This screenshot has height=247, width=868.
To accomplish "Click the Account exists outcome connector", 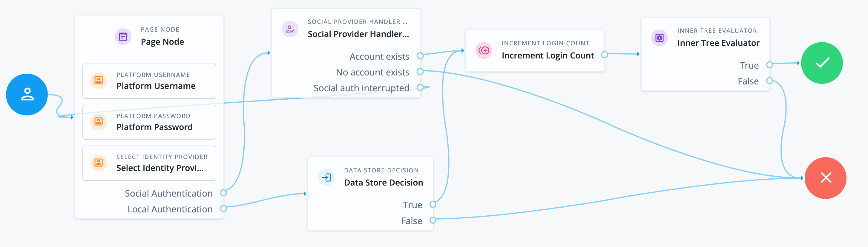I will 420,56.
